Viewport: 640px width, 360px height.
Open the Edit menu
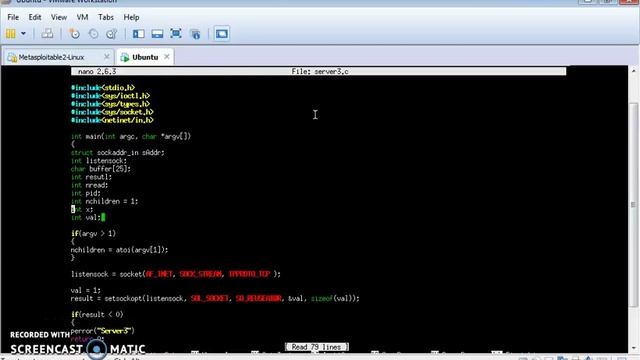point(35,17)
